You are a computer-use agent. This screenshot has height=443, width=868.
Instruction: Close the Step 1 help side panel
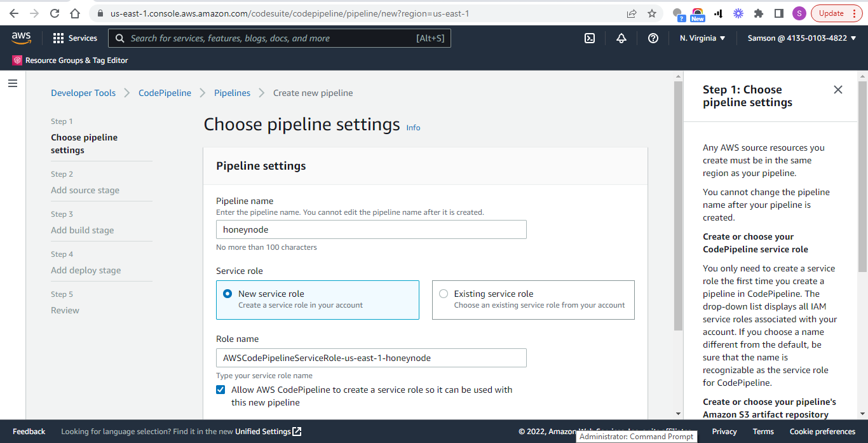[837, 90]
